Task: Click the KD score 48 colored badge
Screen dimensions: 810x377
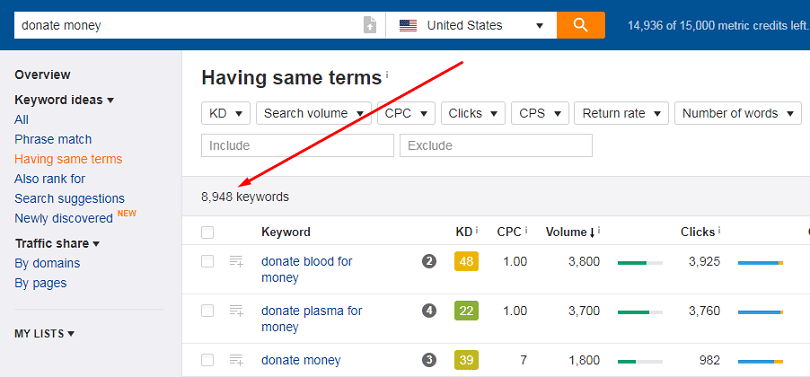Action: tap(466, 261)
